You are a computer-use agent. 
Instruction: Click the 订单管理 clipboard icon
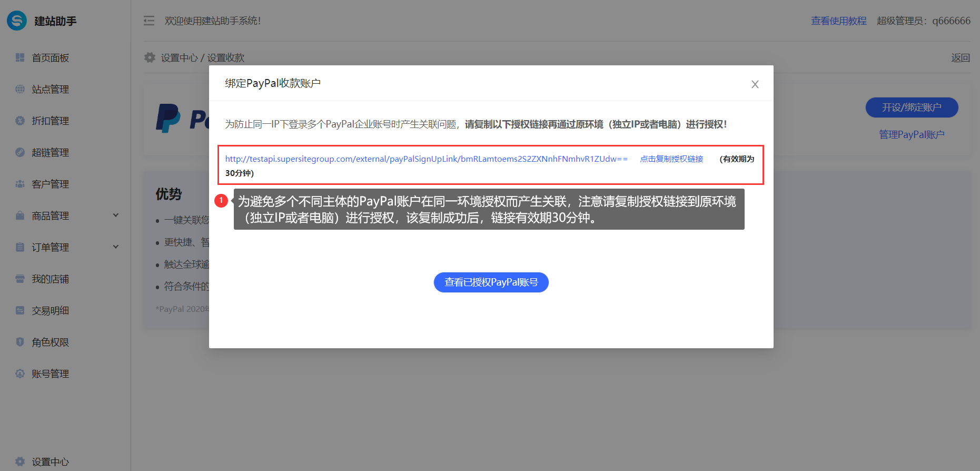(20, 247)
